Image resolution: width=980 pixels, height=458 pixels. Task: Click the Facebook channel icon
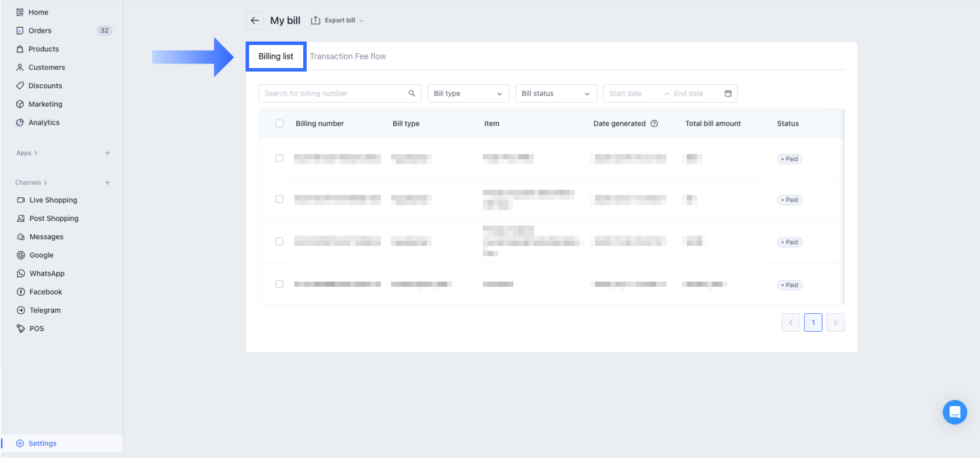21,292
